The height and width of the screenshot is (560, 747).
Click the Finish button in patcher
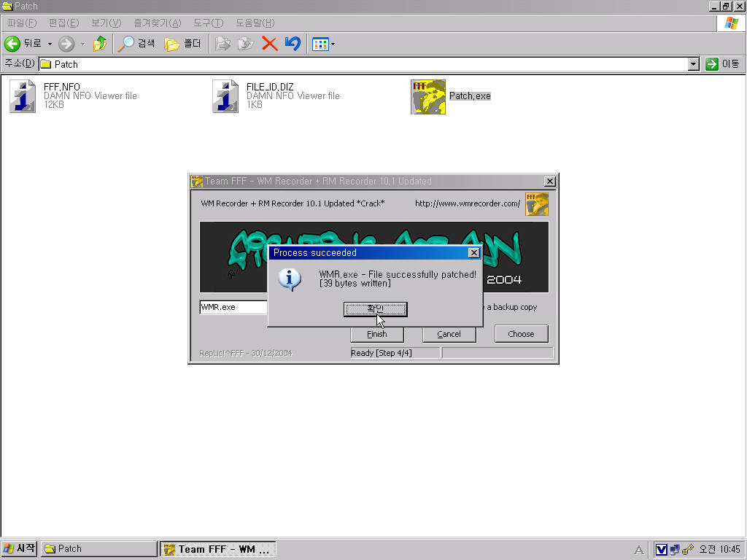point(377,334)
